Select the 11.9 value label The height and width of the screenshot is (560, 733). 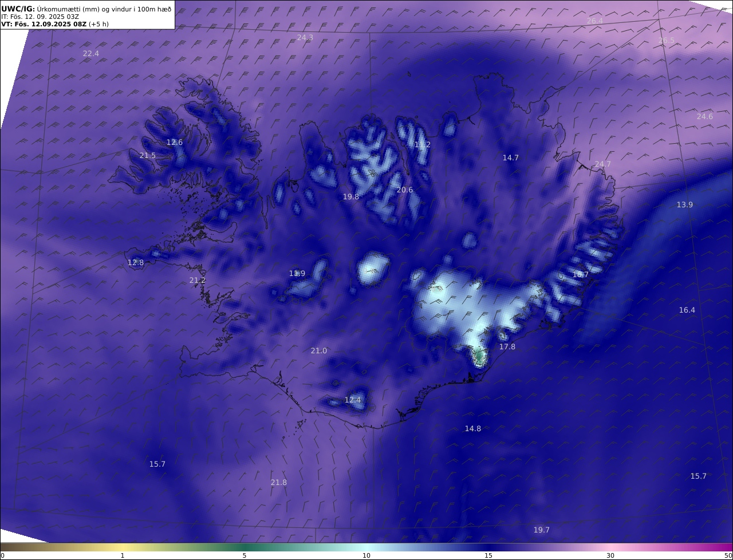click(297, 274)
